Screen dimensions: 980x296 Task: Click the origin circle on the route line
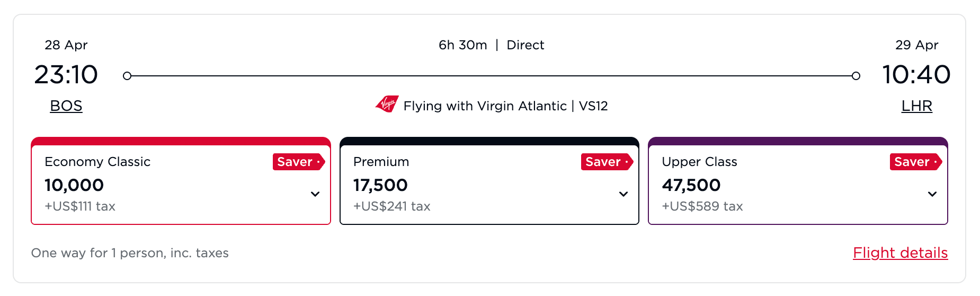[127, 76]
